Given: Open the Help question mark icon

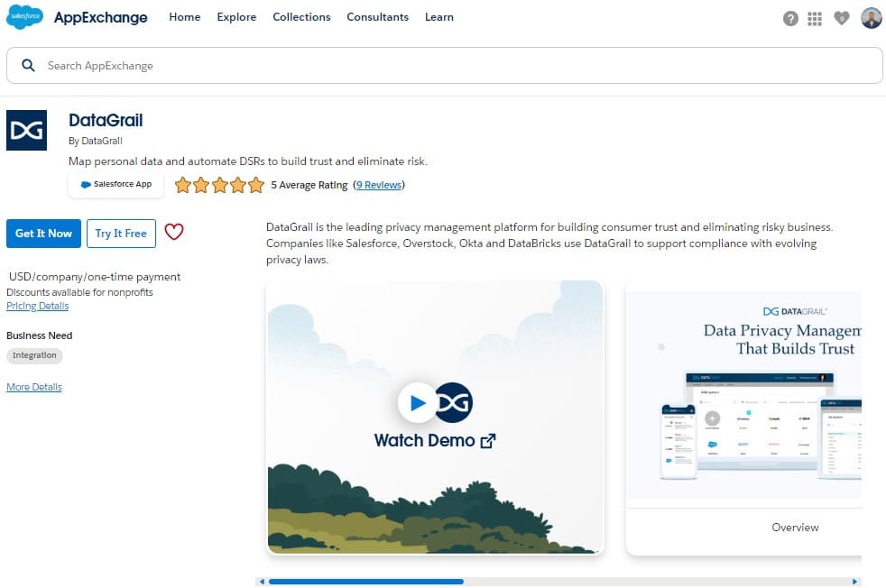Looking at the screenshot, I should coord(790,19).
